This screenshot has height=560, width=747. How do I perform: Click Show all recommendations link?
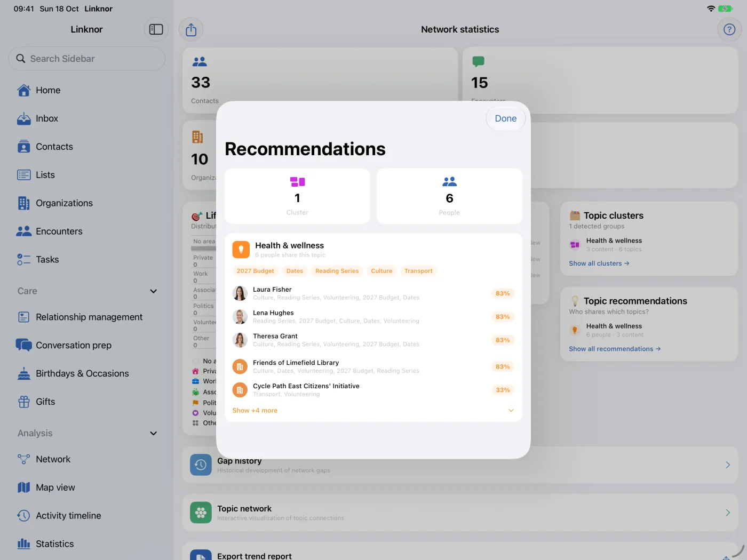615,349
